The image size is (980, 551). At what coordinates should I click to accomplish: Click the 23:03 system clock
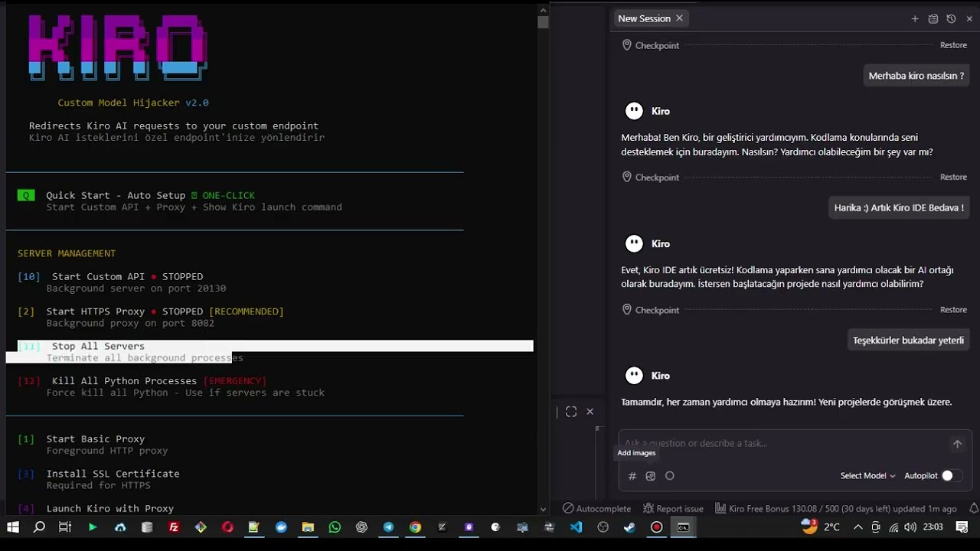(x=933, y=527)
